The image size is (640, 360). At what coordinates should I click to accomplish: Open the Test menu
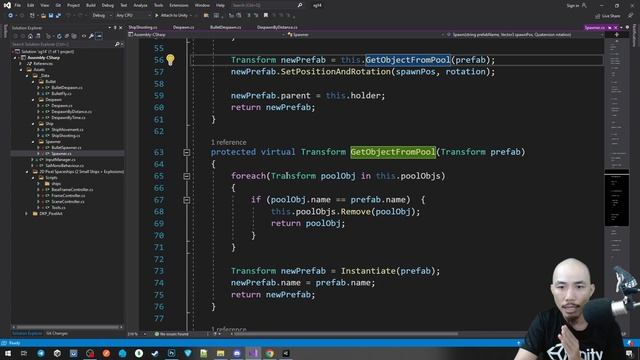point(123,5)
